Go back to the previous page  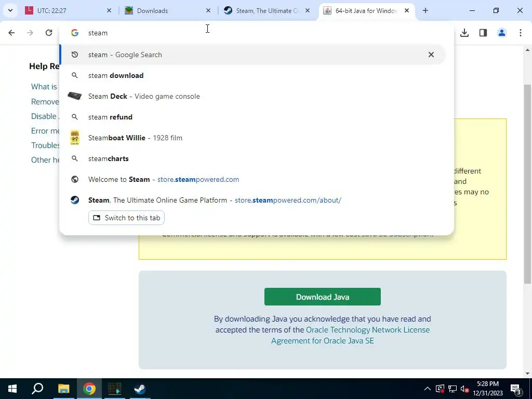(11, 33)
